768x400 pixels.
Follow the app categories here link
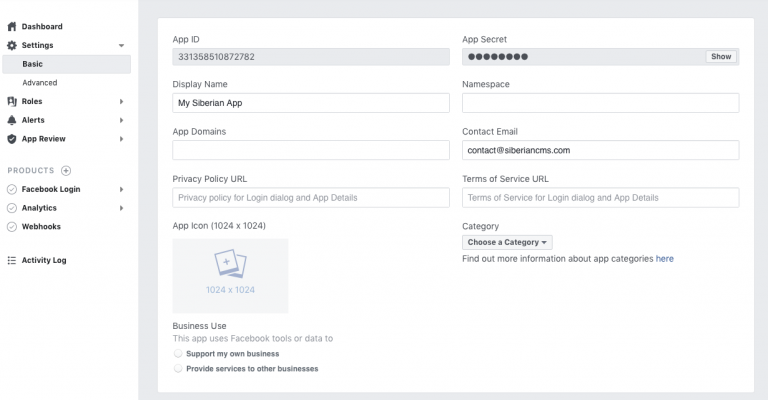tap(664, 259)
